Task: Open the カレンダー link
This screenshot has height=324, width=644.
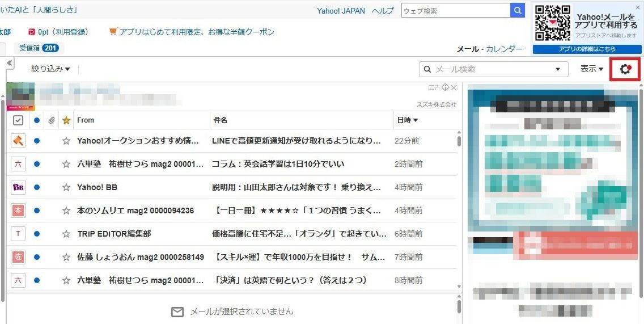Action: (x=504, y=49)
